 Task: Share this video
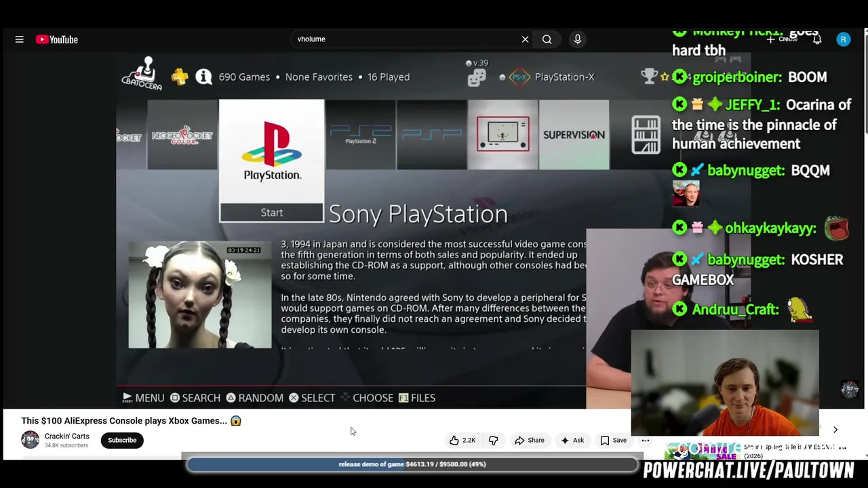coord(529,441)
